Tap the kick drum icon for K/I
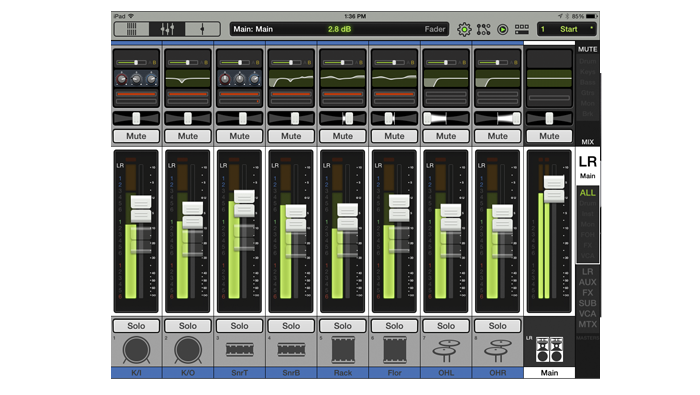Viewport: 700px width, 395px height. click(x=136, y=350)
